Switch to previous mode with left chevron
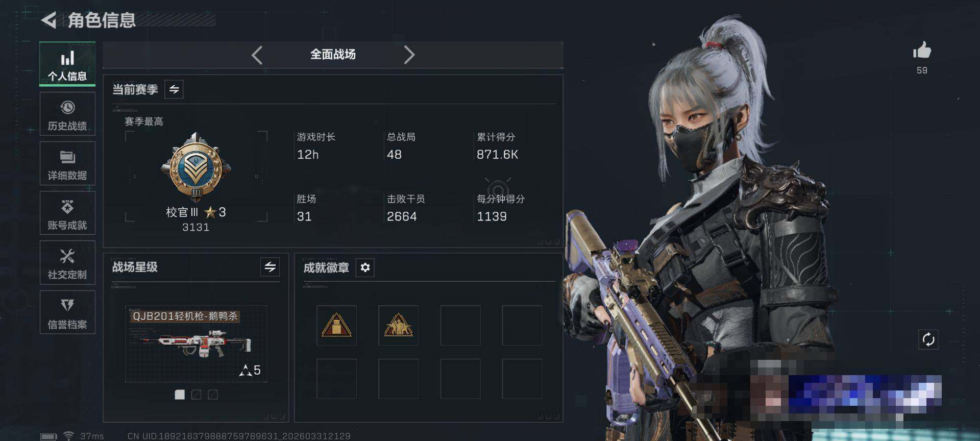Image resolution: width=980 pixels, height=441 pixels. [257, 55]
